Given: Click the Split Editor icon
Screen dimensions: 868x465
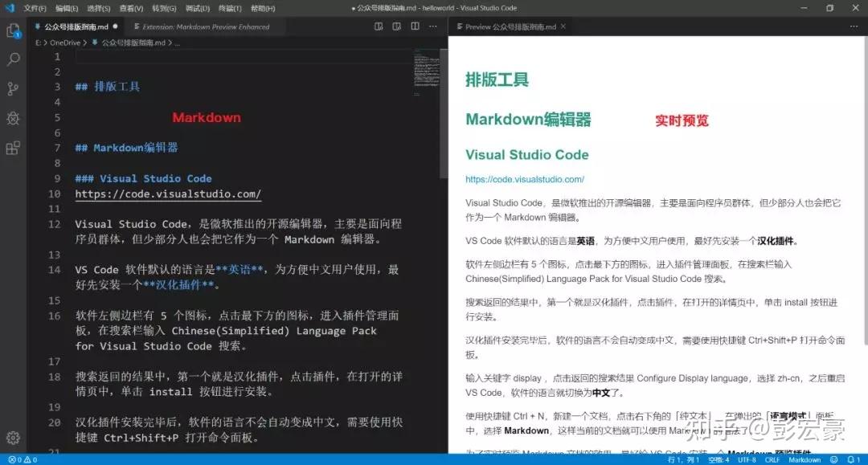Looking at the screenshot, I should 416,26.
